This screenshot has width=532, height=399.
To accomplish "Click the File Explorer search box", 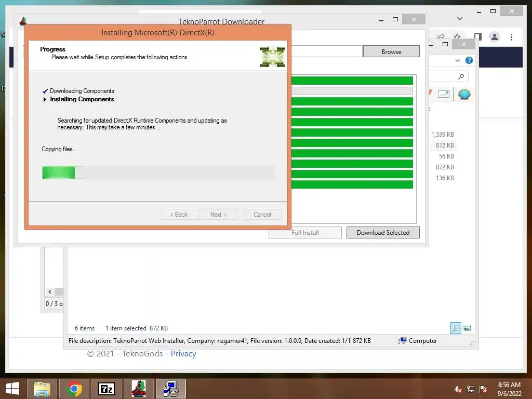I will tap(448, 77).
